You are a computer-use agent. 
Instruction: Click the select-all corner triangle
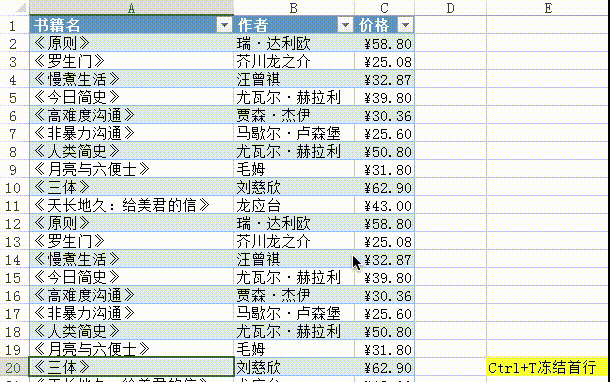click(x=21, y=8)
